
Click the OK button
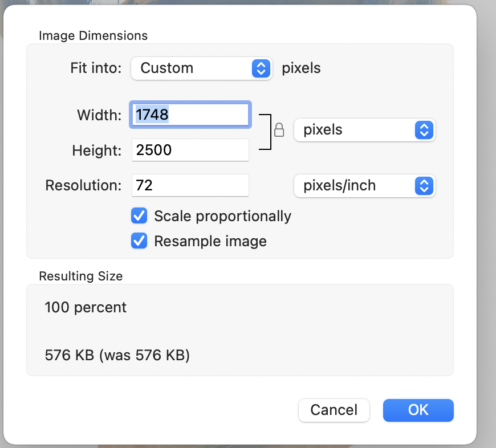click(418, 410)
